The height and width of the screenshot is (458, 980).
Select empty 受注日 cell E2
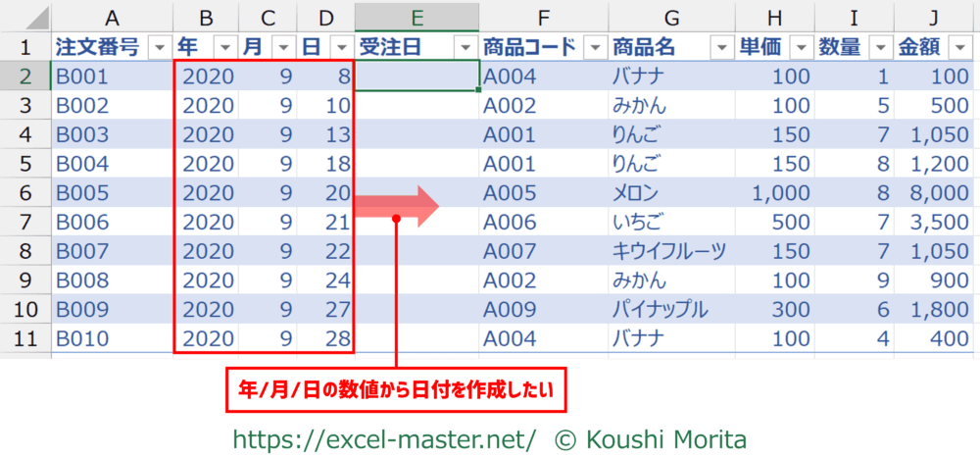pyautogui.click(x=417, y=76)
